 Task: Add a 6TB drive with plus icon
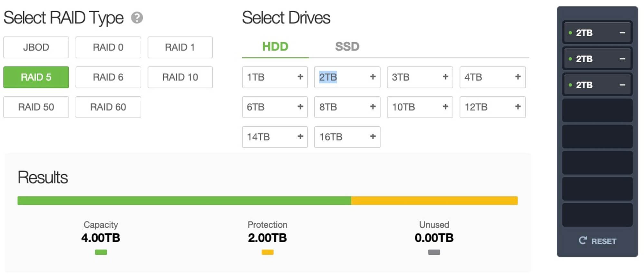coord(300,106)
